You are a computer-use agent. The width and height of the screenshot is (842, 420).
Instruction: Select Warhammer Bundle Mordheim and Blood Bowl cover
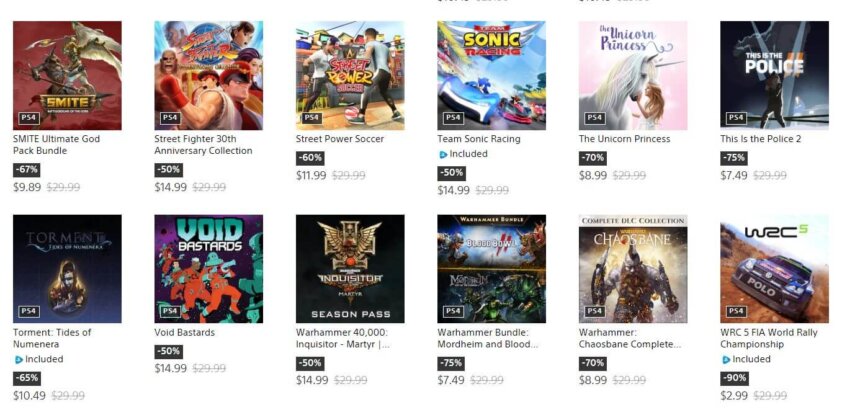[x=491, y=268]
